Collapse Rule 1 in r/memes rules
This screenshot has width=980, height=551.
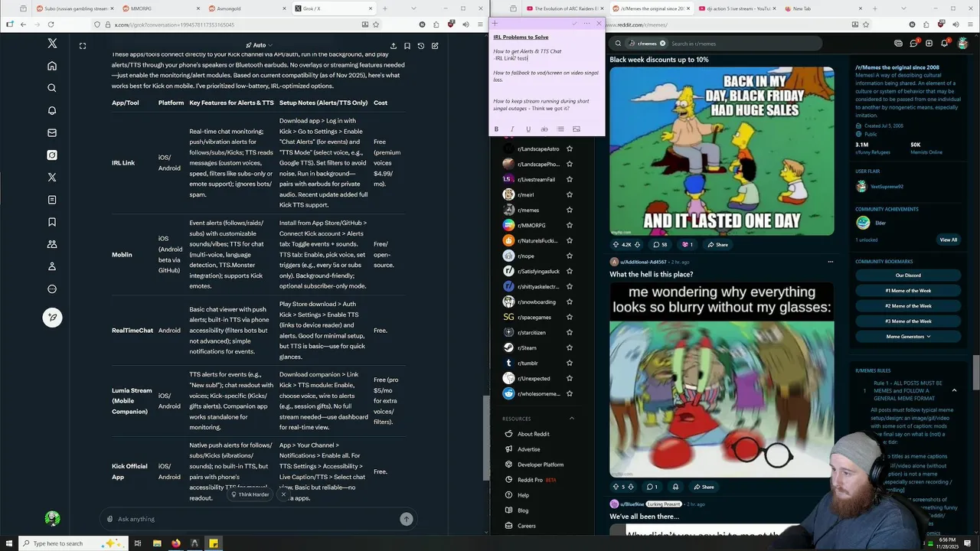[x=954, y=390]
